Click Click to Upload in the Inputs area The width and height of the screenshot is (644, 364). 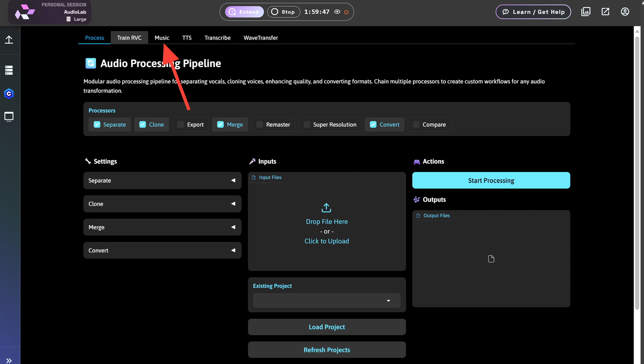327,241
